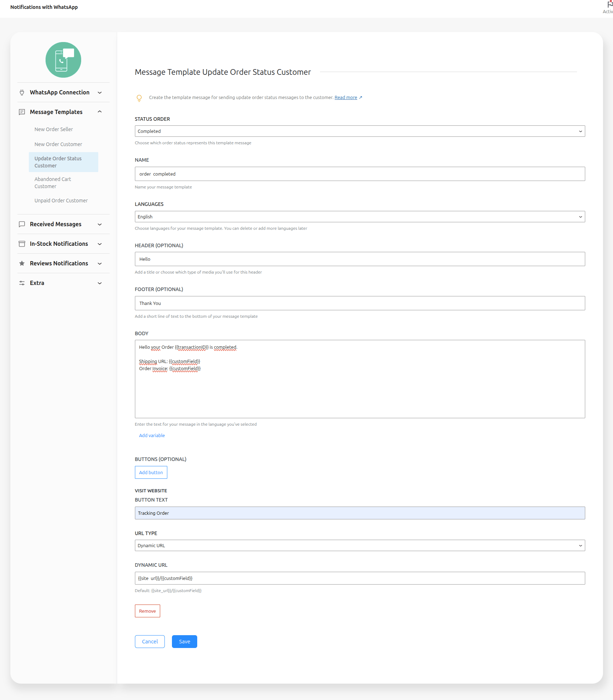Click the Extra sliders icon
The image size is (613, 700).
pos(22,283)
